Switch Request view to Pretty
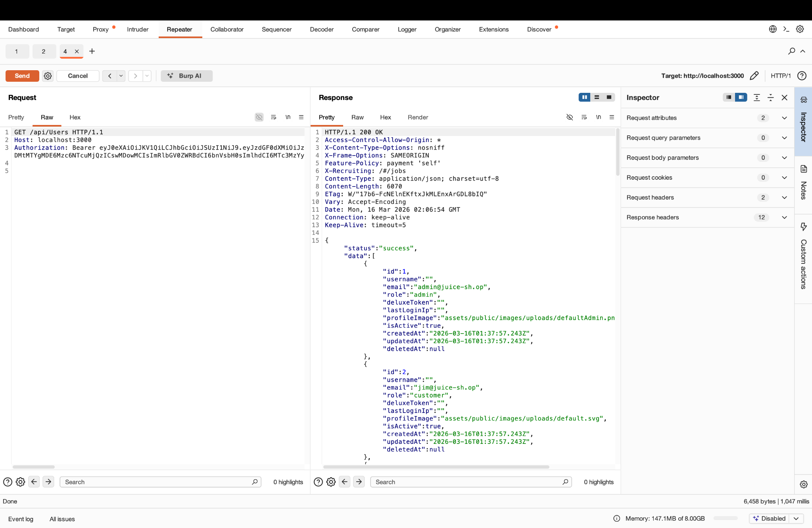The width and height of the screenshot is (812, 528). [16, 117]
